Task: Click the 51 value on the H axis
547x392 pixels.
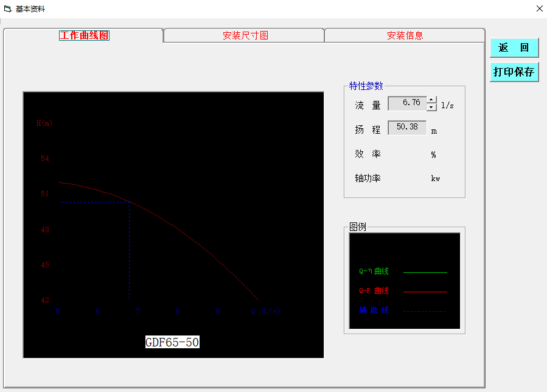Action: pyautogui.click(x=45, y=194)
